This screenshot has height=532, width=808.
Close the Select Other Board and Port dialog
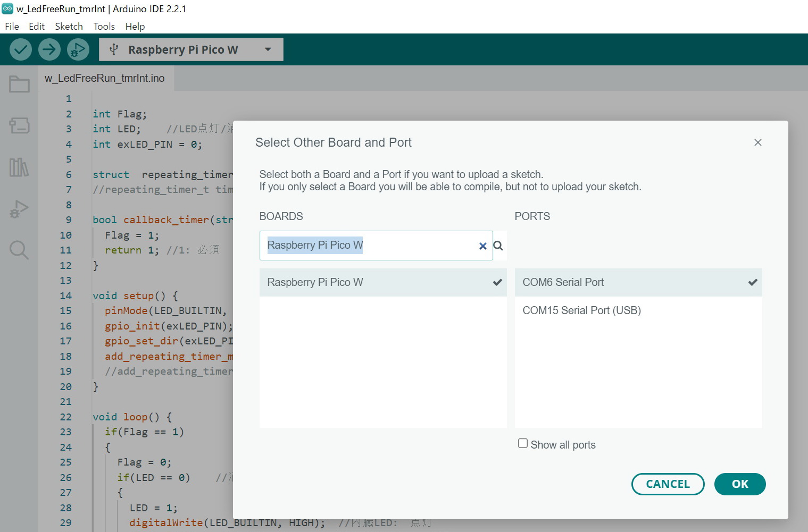click(758, 142)
